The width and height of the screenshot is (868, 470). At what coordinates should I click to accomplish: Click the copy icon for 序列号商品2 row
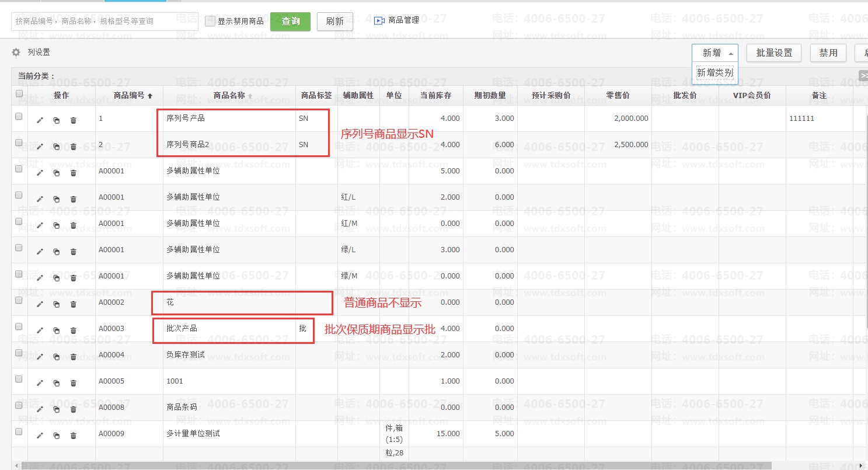(x=57, y=147)
